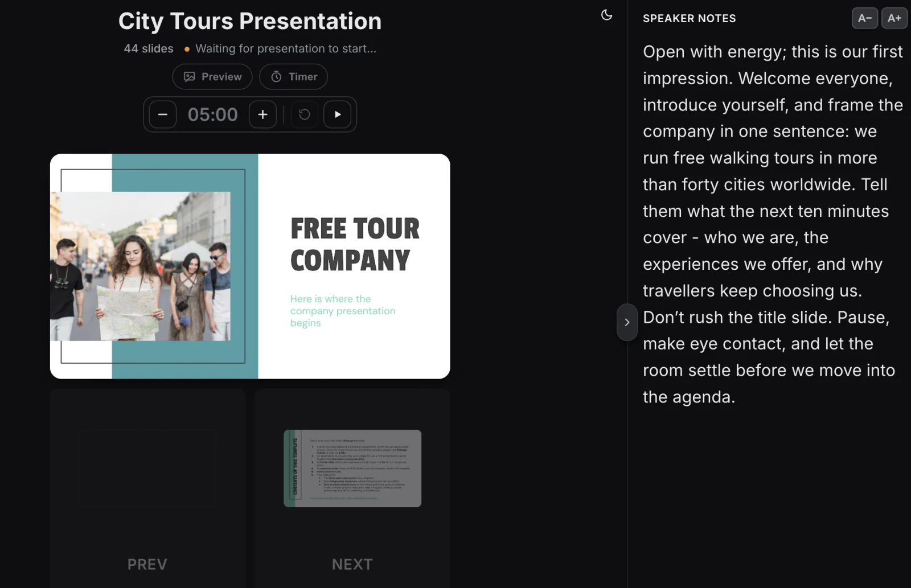Click the current Free Tour Company slide
Screen dimensions: 911x588
coord(250,266)
